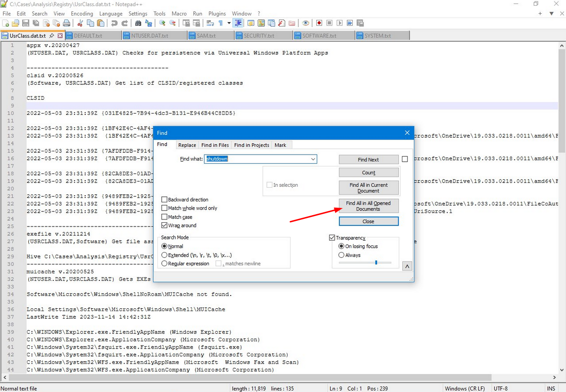
Task: Click the Cut scissors icon
Action: 80,23
